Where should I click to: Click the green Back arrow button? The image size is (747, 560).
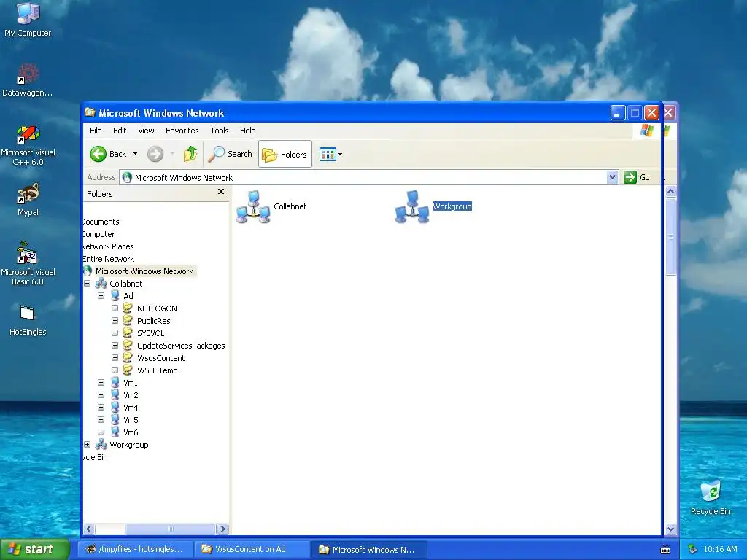pyautogui.click(x=98, y=154)
